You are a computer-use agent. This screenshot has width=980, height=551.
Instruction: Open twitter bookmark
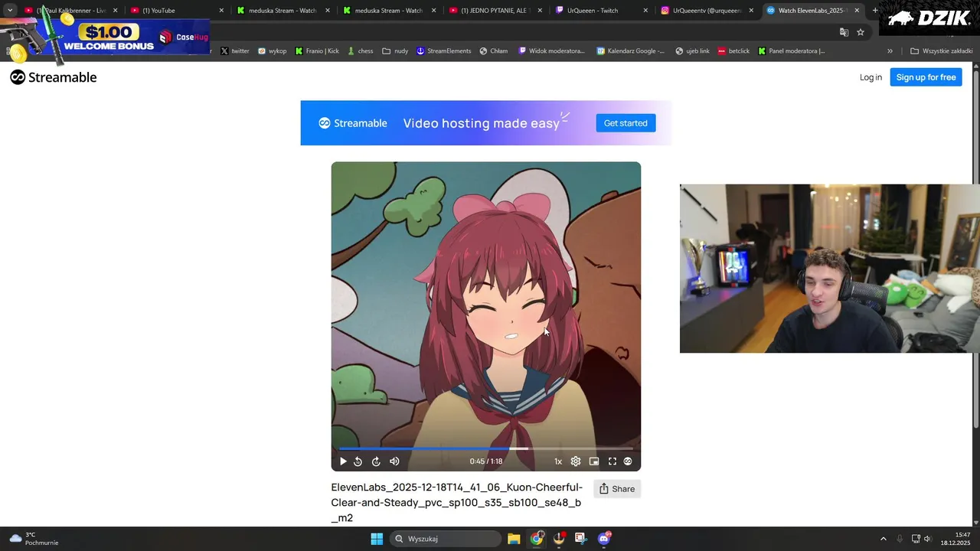(235, 51)
